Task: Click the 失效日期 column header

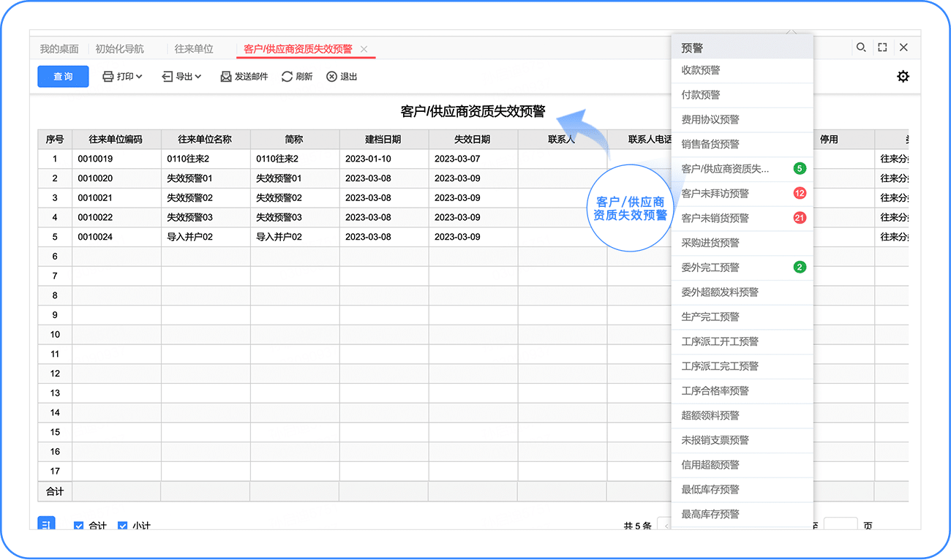Action: tap(473, 140)
